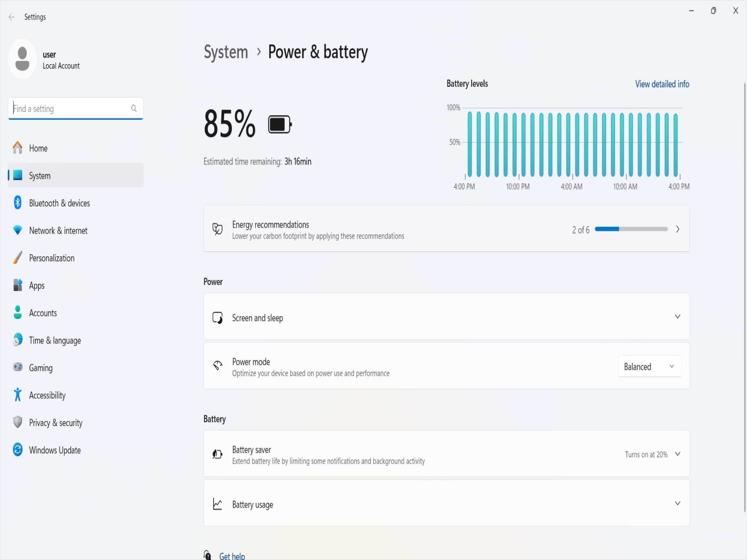Viewport: 747px width, 560px height.
Task: Click the battery icon beside 85%
Action: [280, 124]
